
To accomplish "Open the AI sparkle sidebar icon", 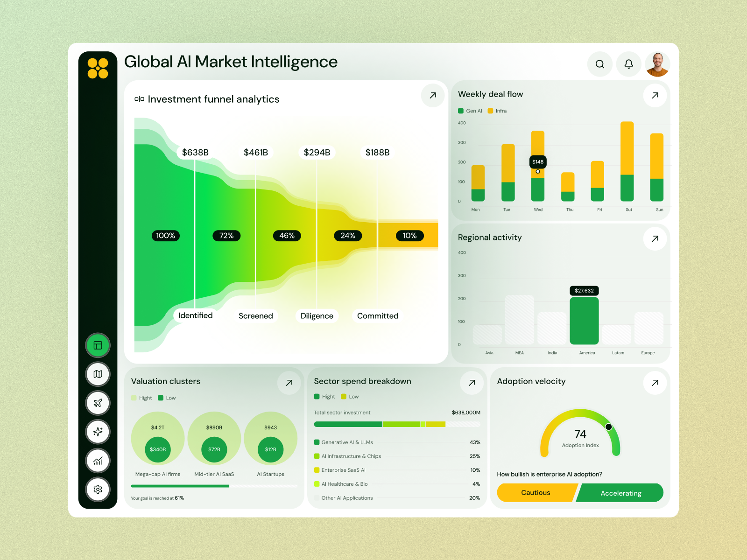I will click(98, 432).
